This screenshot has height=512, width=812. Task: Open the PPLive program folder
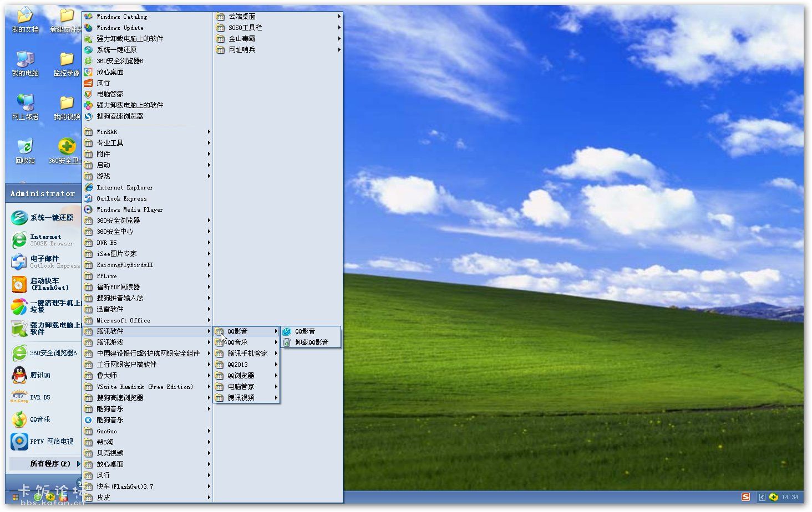click(x=148, y=276)
